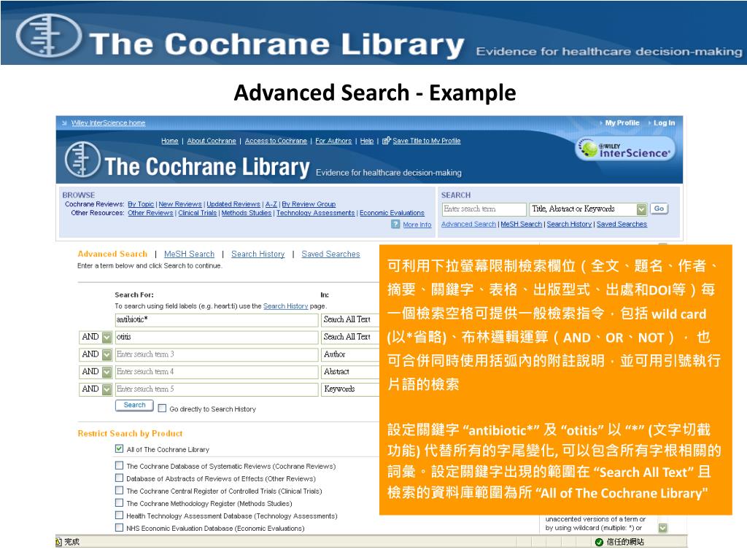Open the For Authors page

(x=333, y=141)
